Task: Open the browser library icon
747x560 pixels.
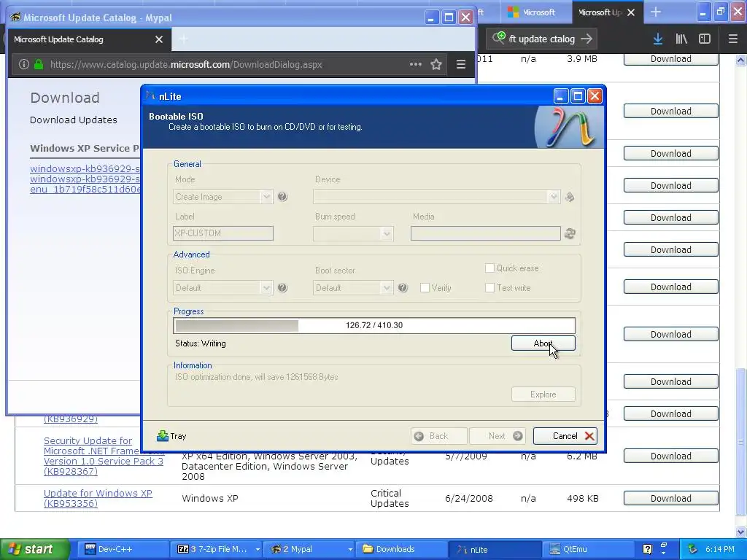Action: (681, 39)
